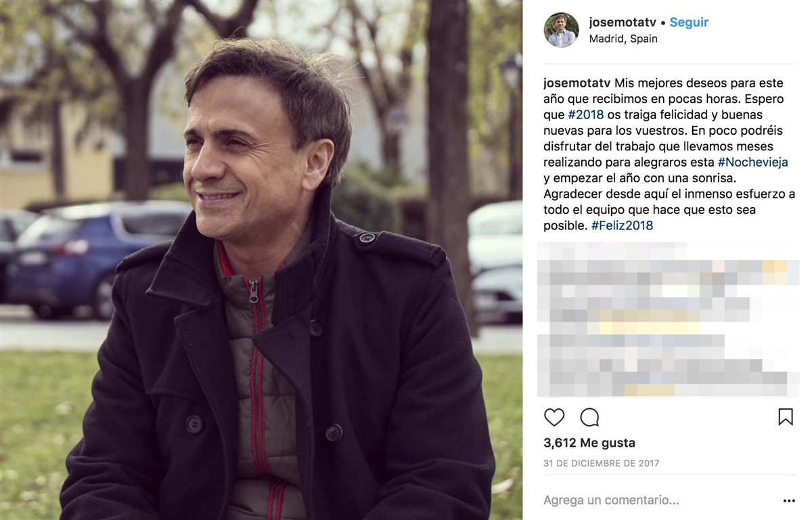This screenshot has height=520, width=812.
Task: Open the #2018 hashtag
Action: (x=586, y=115)
